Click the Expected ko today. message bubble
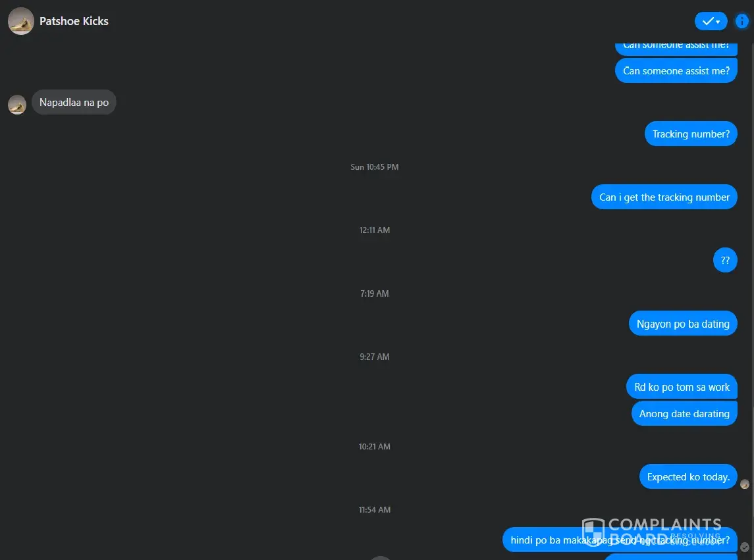The image size is (754, 560). (688, 477)
